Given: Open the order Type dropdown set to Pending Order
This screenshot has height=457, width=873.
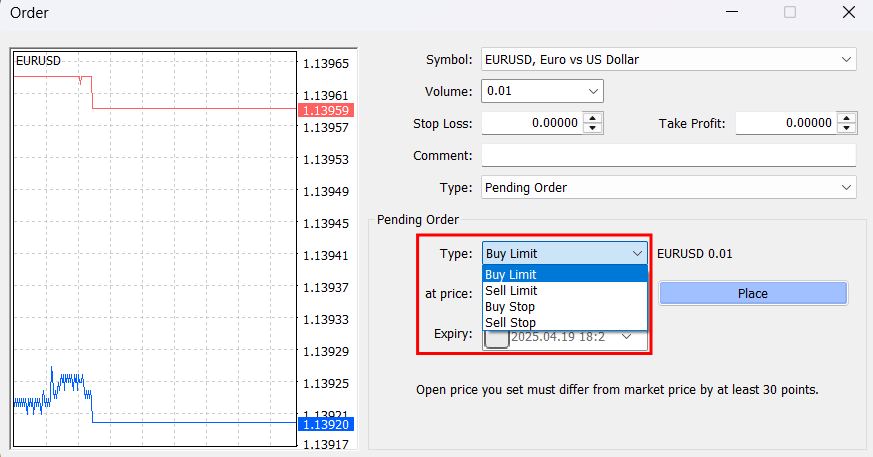Looking at the screenshot, I should pos(846,188).
